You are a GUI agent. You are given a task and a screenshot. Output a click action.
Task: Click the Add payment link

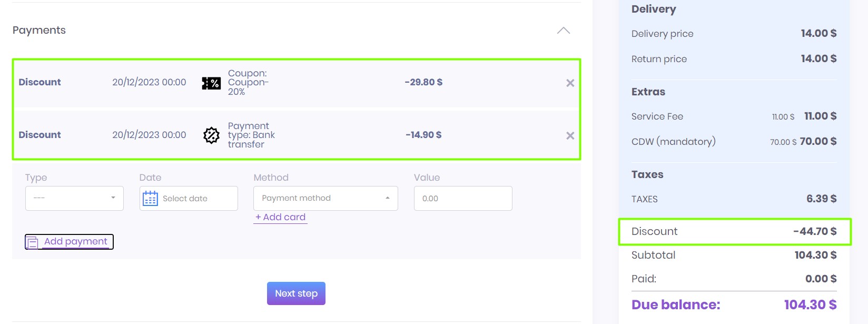75,241
